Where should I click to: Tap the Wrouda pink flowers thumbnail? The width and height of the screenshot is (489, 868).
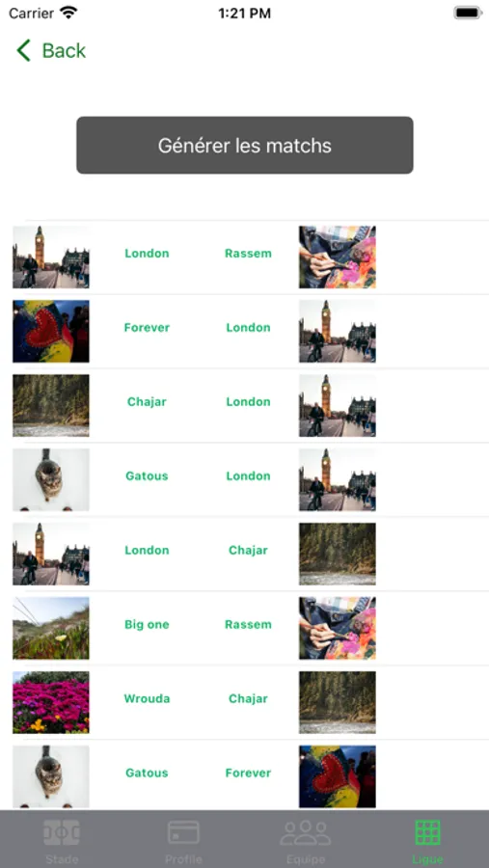[x=51, y=702]
